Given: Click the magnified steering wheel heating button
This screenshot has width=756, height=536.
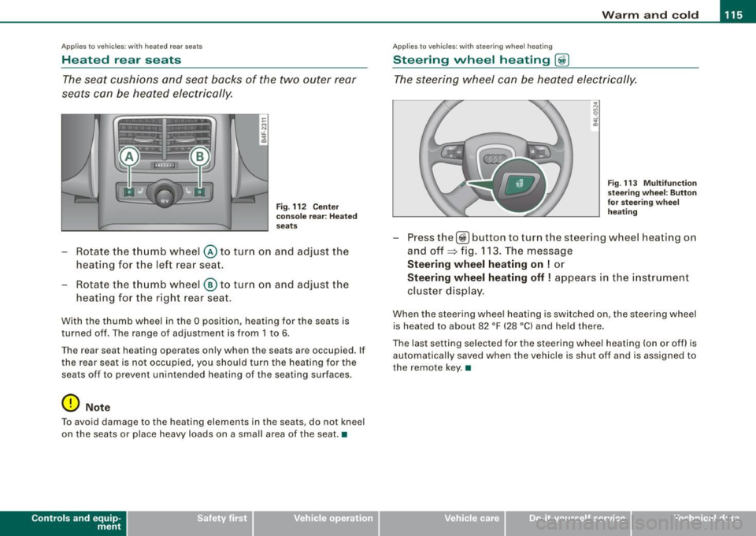Looking at the screenshot, I should (520, 184).
